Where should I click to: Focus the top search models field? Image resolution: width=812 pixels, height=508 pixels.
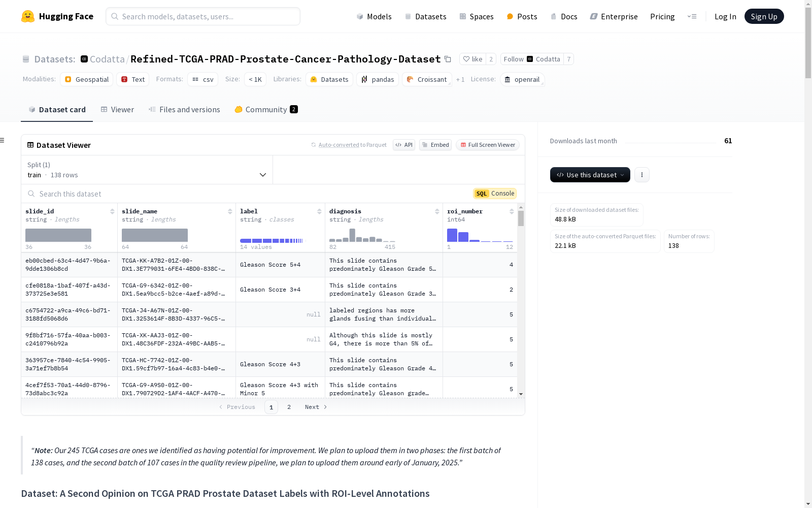203,16
